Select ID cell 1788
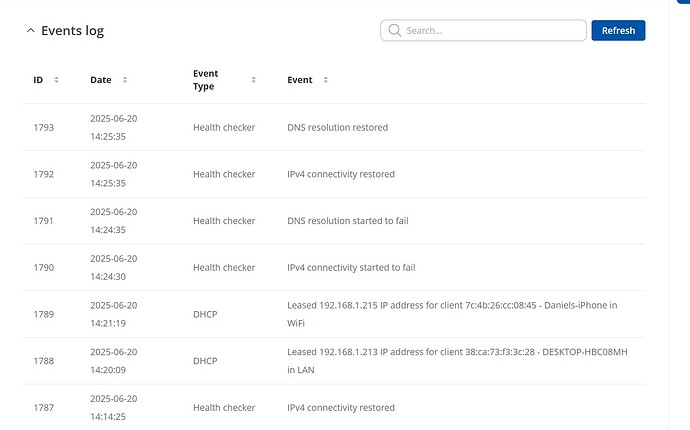The width and height of the screenshot is (690, 430). [x=44, y=360]
